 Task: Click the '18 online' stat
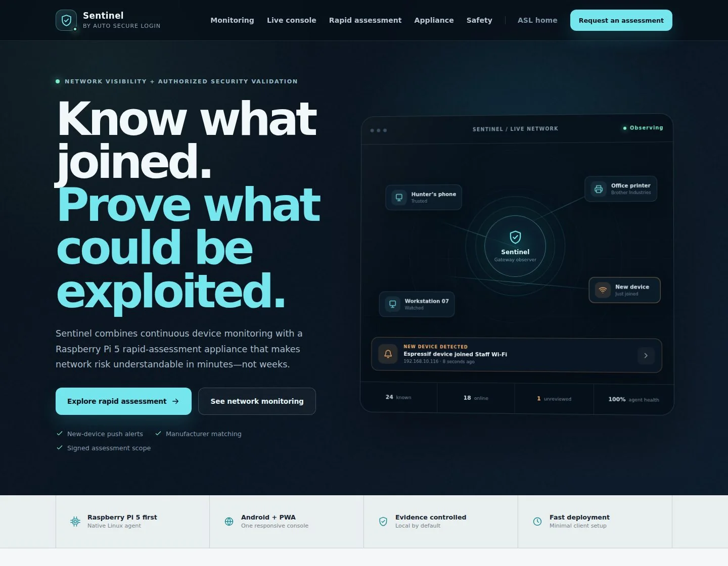tap(476, 398)
